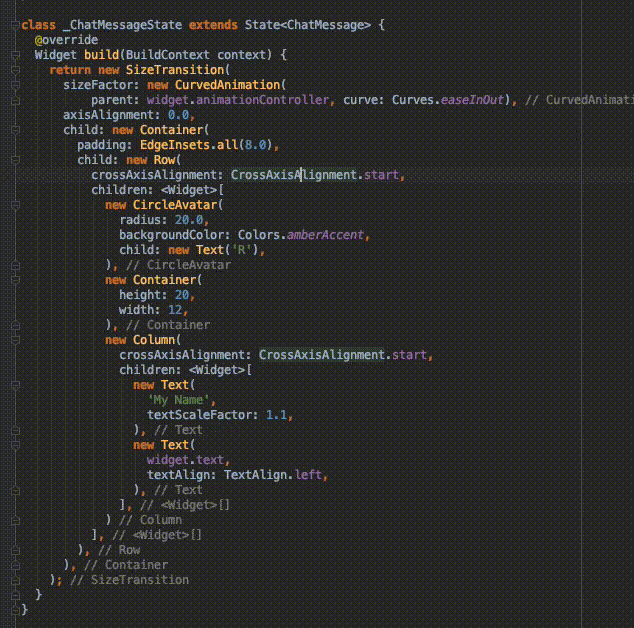Collapse the class _ChatMessageState fold marker

click(x=15, y=25)
